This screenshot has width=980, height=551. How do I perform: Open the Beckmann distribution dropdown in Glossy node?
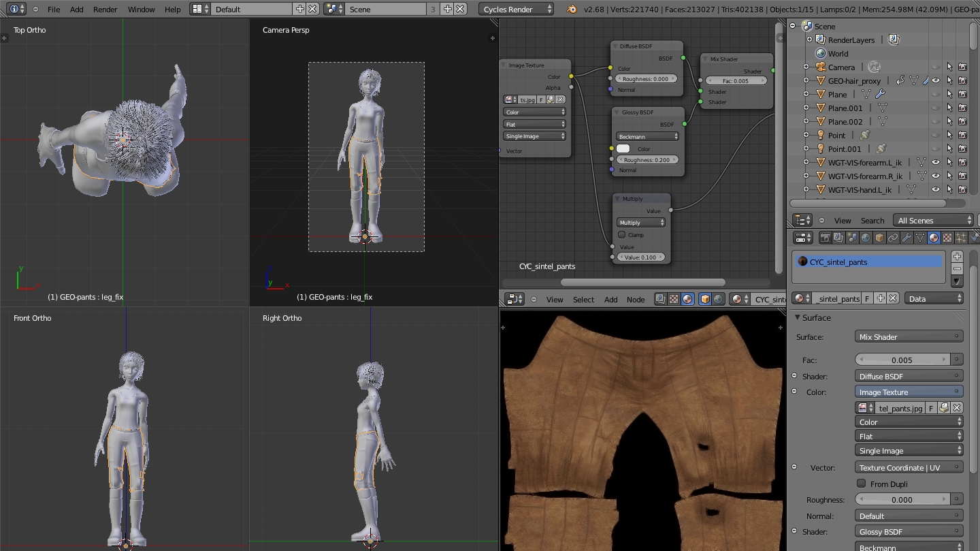(647, 137)
